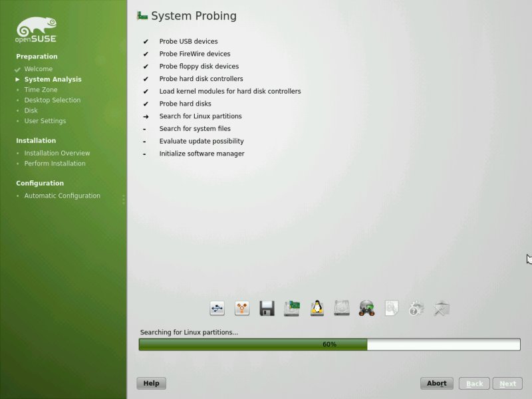This screenshot has height=399, width=532.
Task: Open the Help button
Action: (152, 383)
